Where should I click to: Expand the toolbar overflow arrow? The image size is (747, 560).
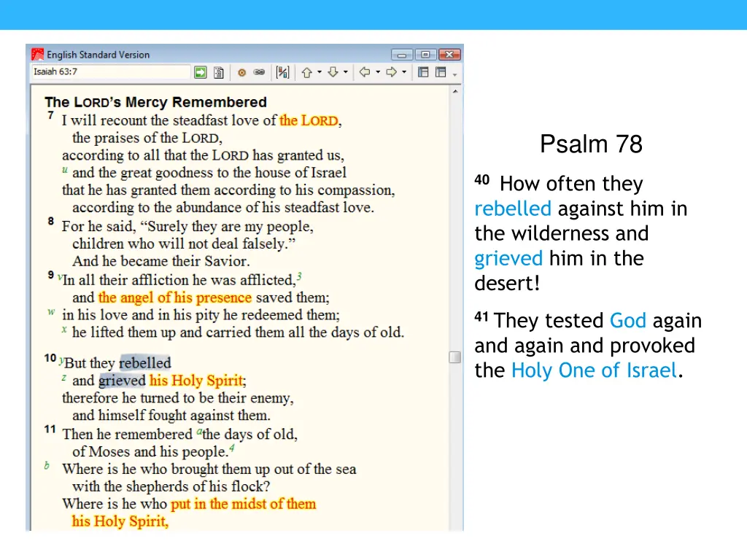[455, 75]
